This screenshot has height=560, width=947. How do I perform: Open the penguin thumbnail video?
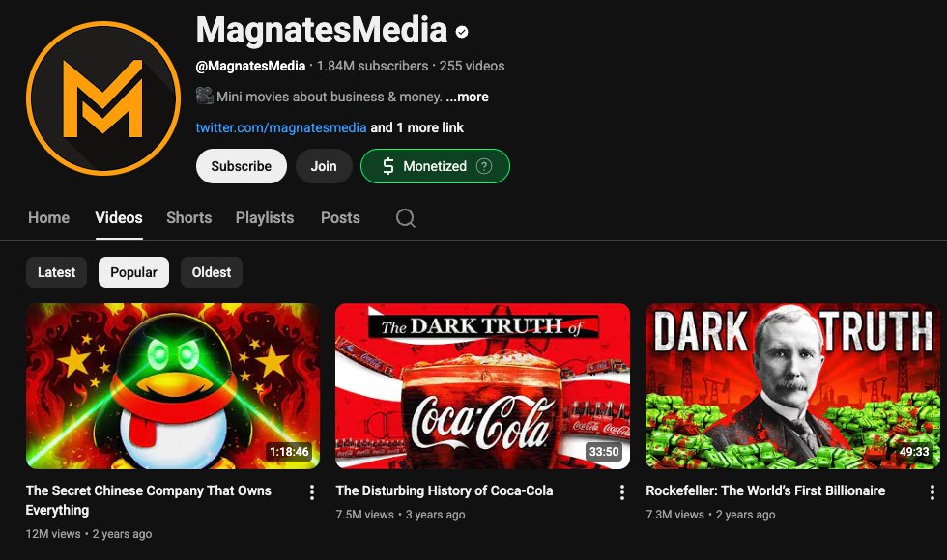[x=173, y=386]
